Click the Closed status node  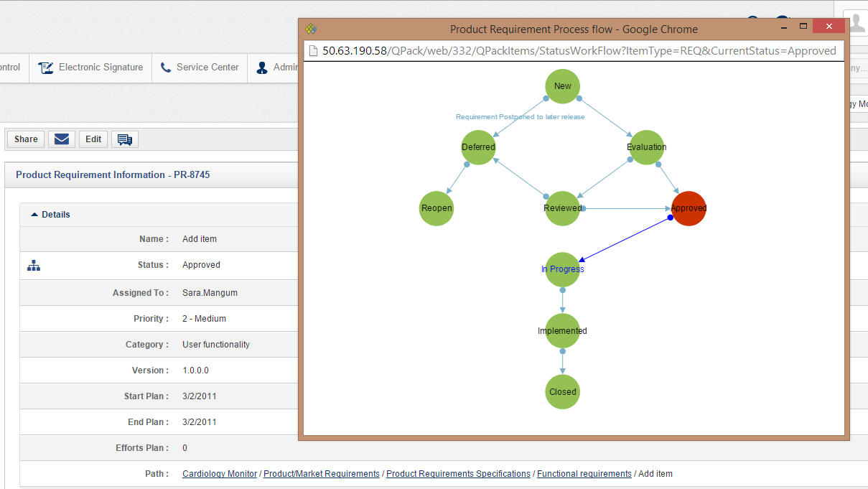(563, 392)
